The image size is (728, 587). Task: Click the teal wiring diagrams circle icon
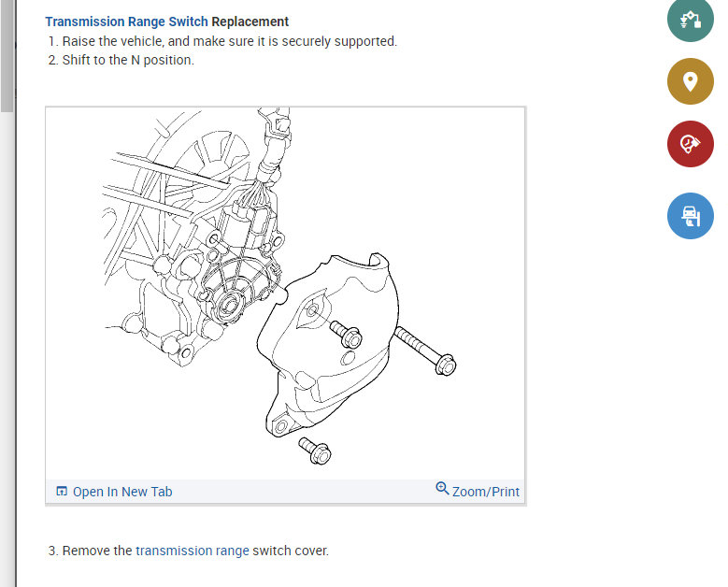pos(690,19)
